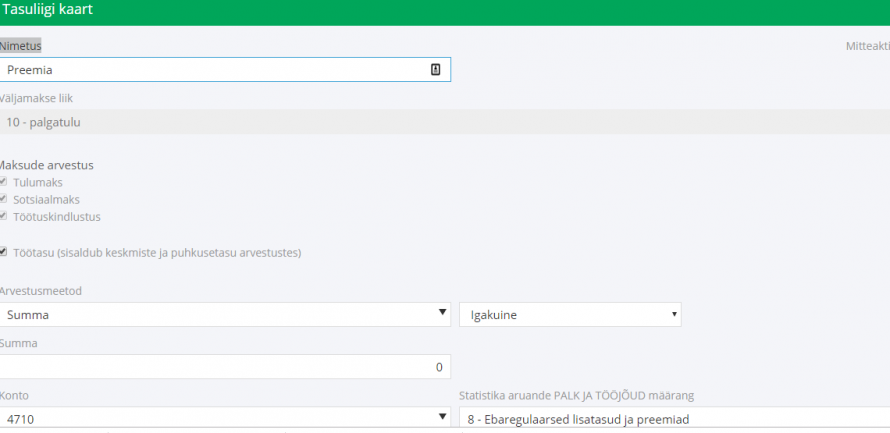Screen dimensions: 890x433
Task: Click the Arvestusmeetod label text
Action: coord(41,291)
